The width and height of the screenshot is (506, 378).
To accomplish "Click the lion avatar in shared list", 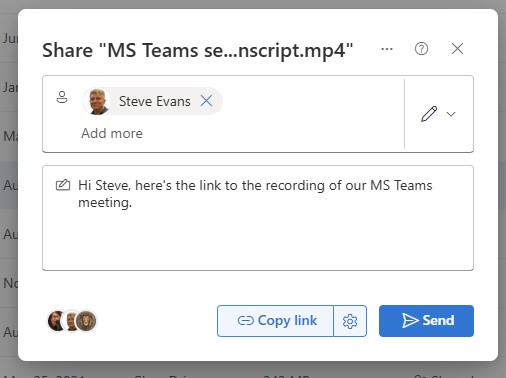I will [x=86, y=321].
